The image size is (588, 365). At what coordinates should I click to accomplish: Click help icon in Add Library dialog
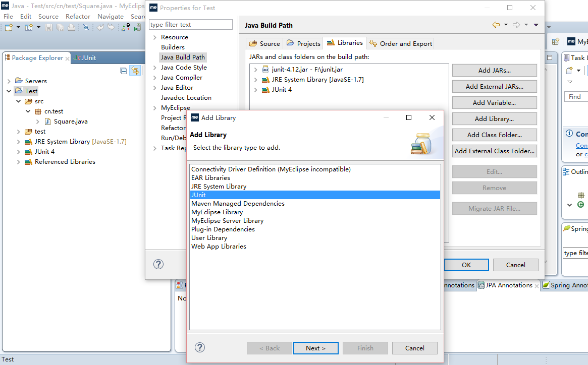pyautogui.click(x=200, y=347)
